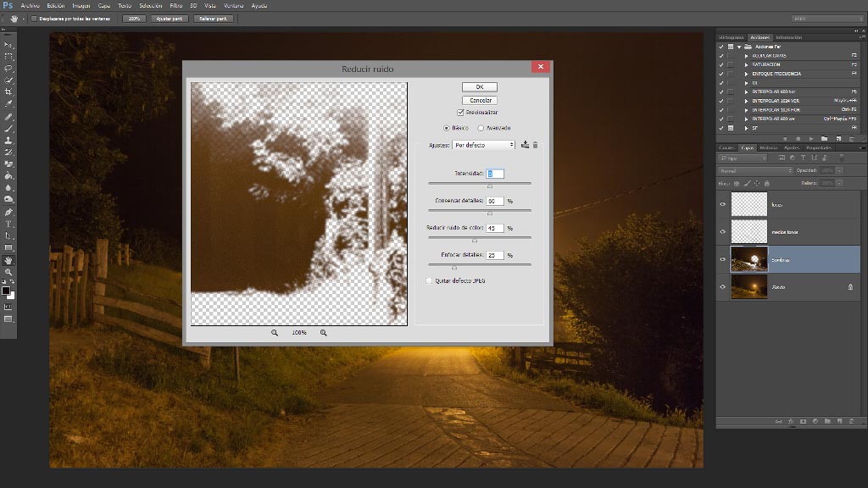Click the lock icon on Fondo layer
Screen dimensions: 868x488
coord(850,287)
